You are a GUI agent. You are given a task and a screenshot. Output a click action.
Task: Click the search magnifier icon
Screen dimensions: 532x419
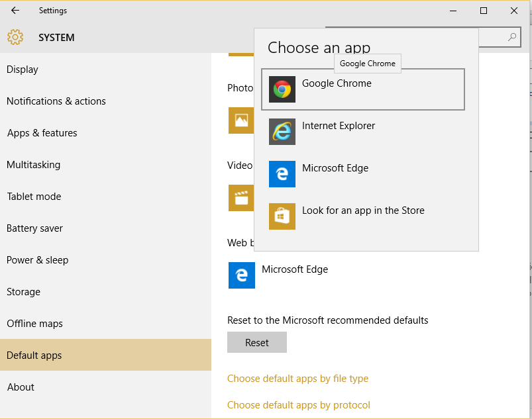click(x=512, y=37)
